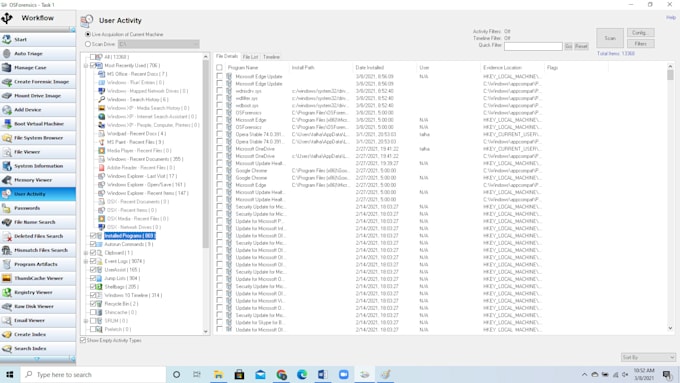This screenshot has width=680, height=383.
Task: Open Registry Viewer module
Action: (x=38, y=292)
